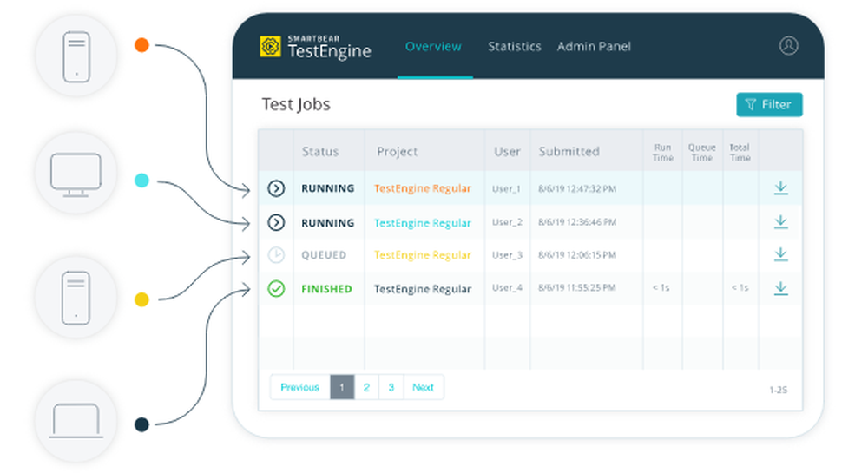
Task: Go to the Admin Panel tab
Action: click(594, 47)
